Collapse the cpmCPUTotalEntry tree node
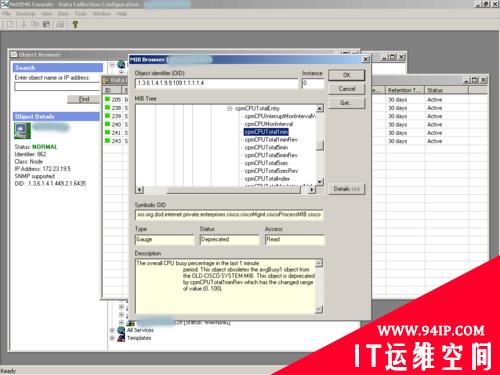500x375 pixels. coord(229,108)
